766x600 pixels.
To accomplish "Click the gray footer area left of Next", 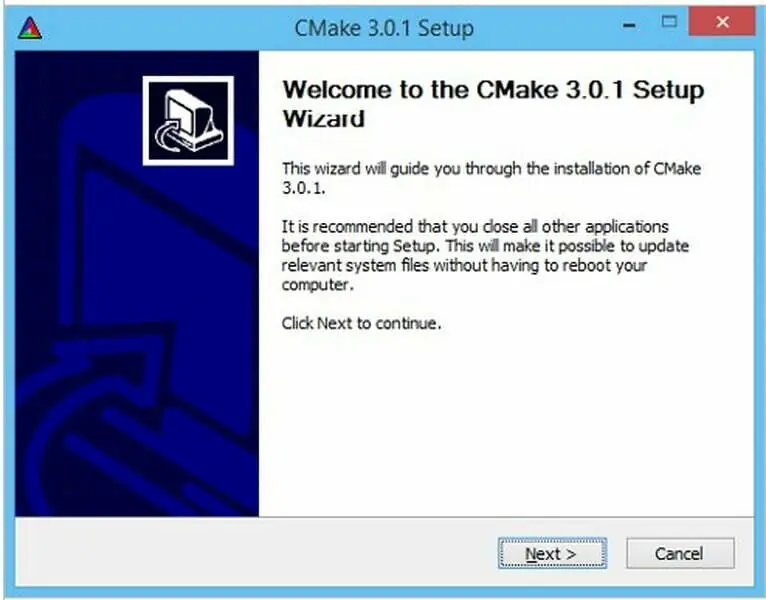I will 254,552.
